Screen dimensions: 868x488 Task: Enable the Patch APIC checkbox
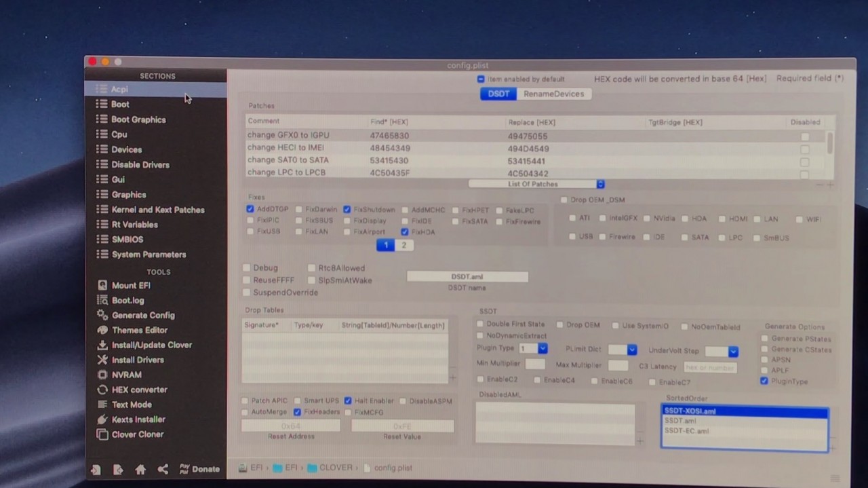(x=245, y=400)
